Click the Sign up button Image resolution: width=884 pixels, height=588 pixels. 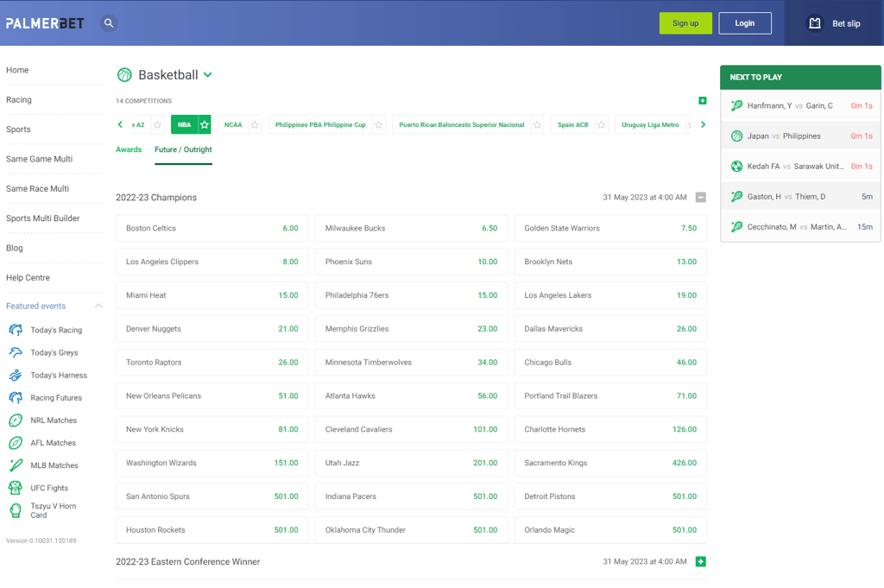click(685, 23)
